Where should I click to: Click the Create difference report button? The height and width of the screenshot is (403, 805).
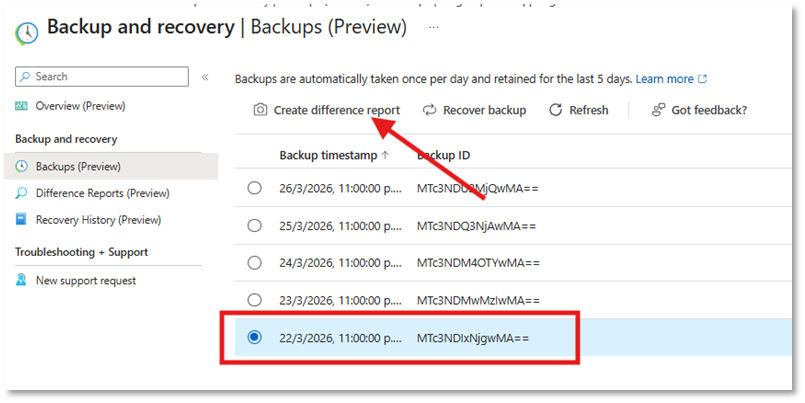(x=336, y=110)
